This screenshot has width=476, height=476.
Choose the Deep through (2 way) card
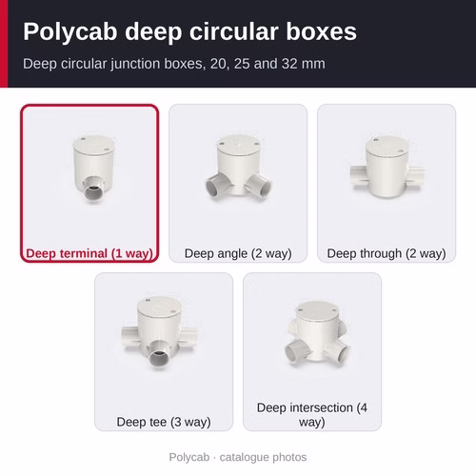tap(387, 183)
